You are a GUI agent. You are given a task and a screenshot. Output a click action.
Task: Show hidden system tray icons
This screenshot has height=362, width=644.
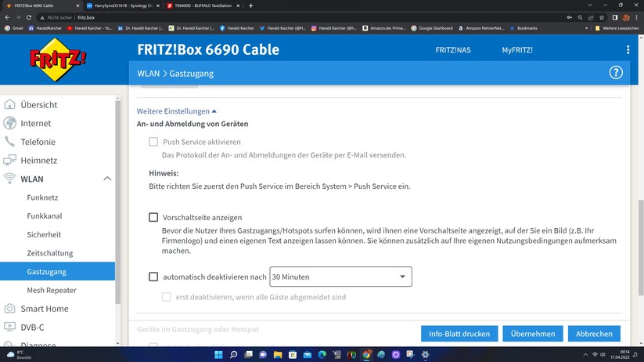coord(585,355)
